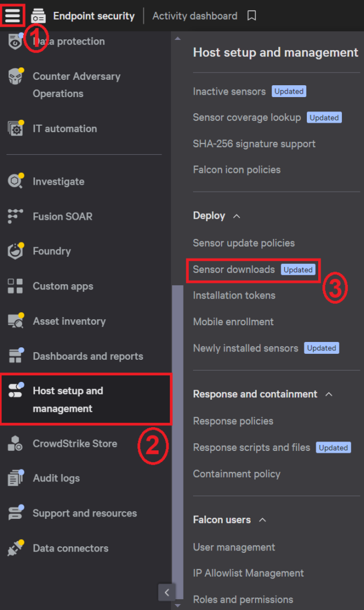Viewport: 364px width, 610px height.
Task: Open the hamburger navigation menu
Action: tap(13, 15)
